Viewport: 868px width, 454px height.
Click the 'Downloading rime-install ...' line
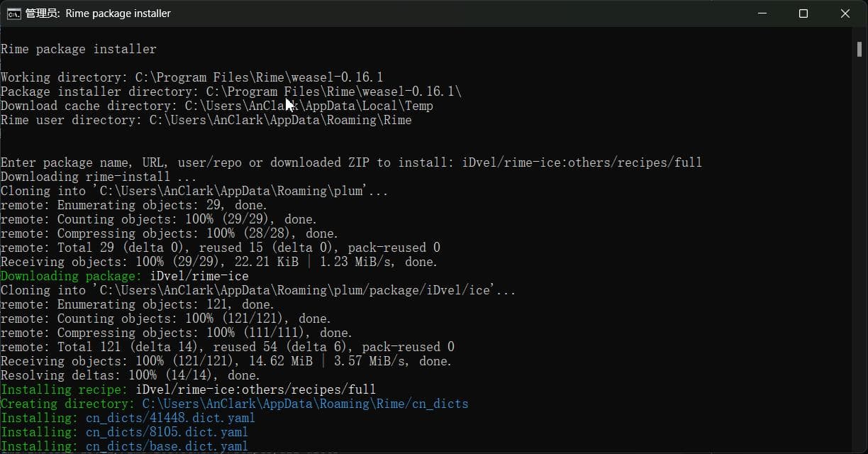[x=99, y=177]
